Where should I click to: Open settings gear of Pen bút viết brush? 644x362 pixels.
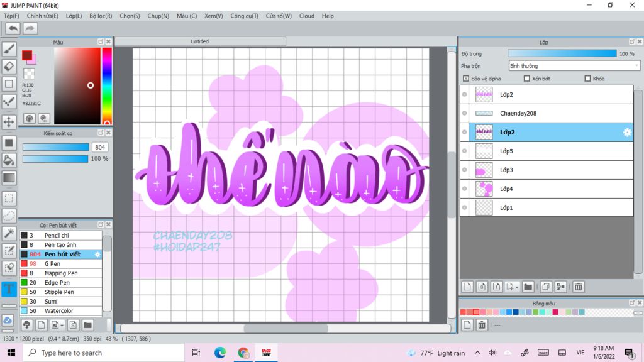(97, 255)
